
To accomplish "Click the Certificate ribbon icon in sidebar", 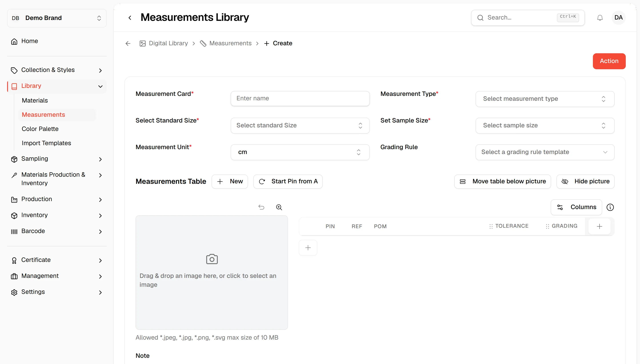I will pyautogui.click(x=14, y=260).
